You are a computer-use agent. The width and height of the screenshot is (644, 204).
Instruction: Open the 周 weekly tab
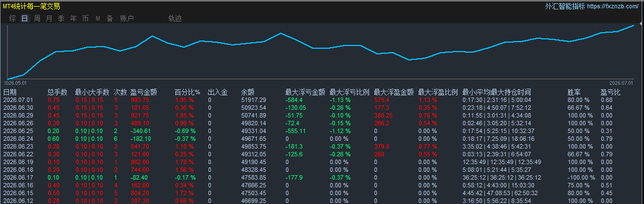(37, 18)
